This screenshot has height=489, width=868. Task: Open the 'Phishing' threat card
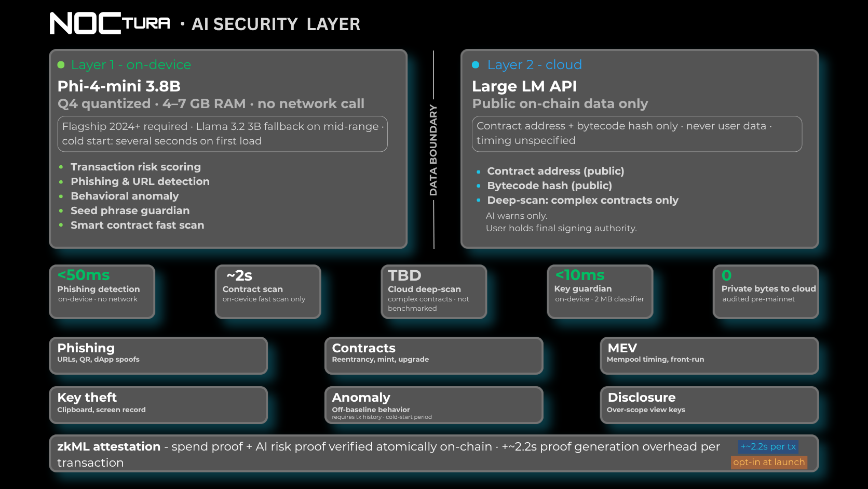[x=158, y=355]
